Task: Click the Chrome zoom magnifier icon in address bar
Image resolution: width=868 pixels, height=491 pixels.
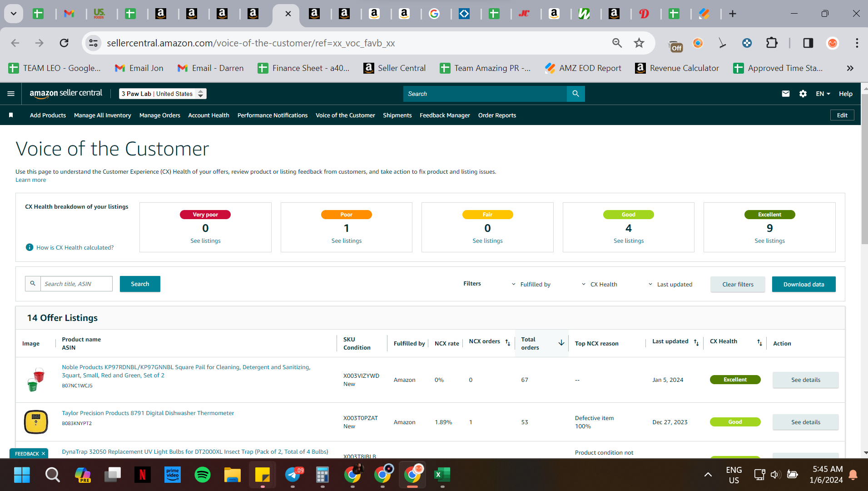Action: [x=617, y=43]
